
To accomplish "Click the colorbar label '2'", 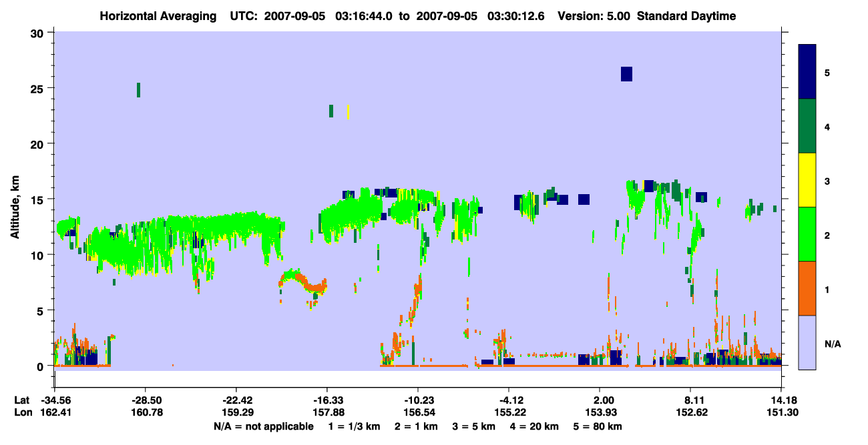I will coord(827,235).
